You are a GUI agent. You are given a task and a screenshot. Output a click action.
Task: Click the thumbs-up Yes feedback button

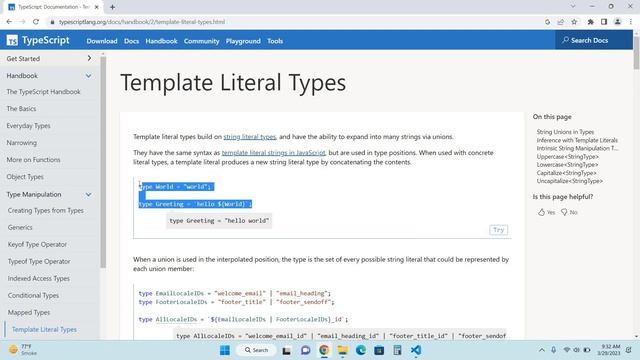click(x=547, y=212)
